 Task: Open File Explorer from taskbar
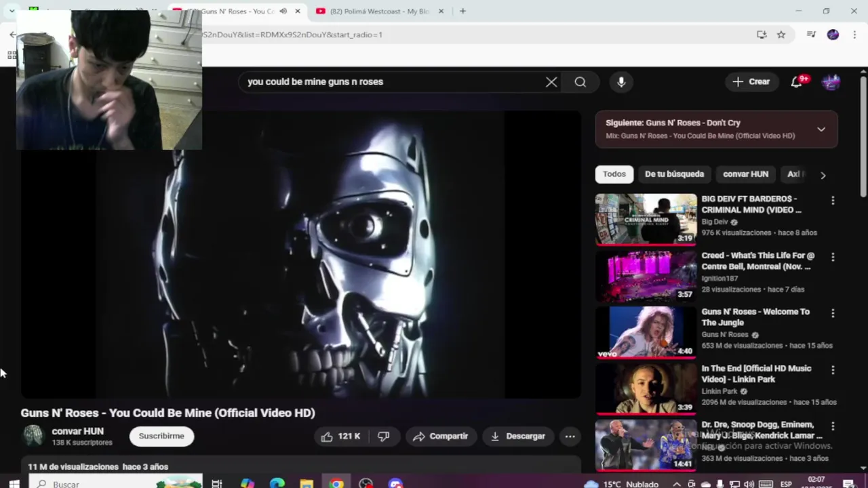tap(307, 484)
